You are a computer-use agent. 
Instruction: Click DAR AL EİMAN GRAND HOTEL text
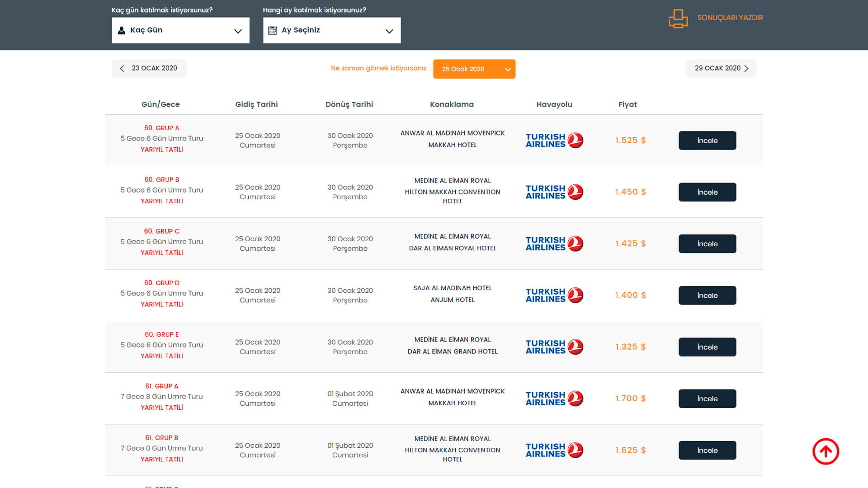pos(453,351)
